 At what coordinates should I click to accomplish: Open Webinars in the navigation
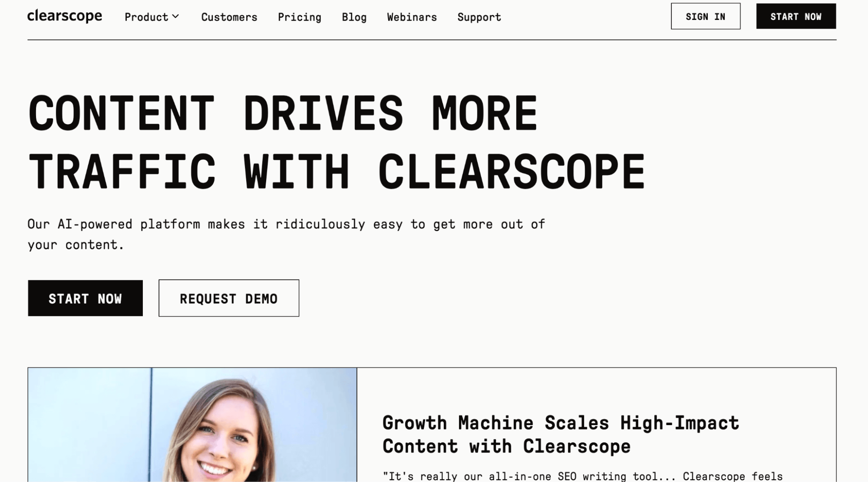[412, 17]
